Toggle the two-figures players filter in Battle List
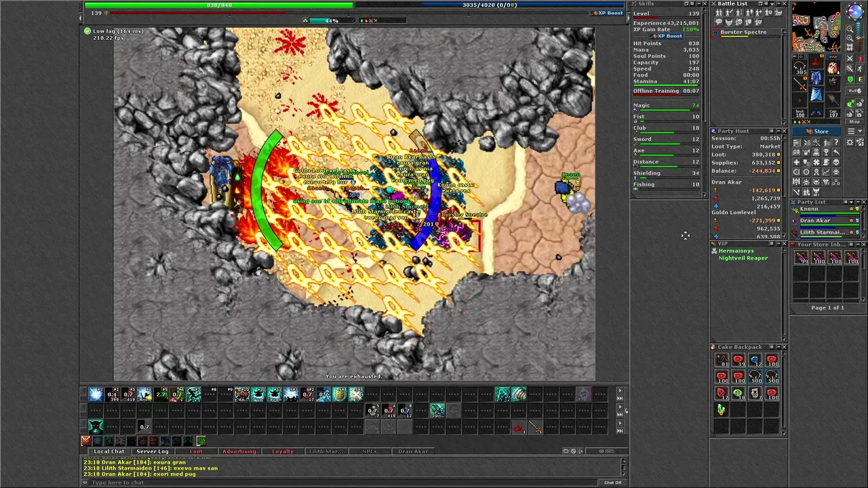The image size is (868, 488). coord(719,13)
